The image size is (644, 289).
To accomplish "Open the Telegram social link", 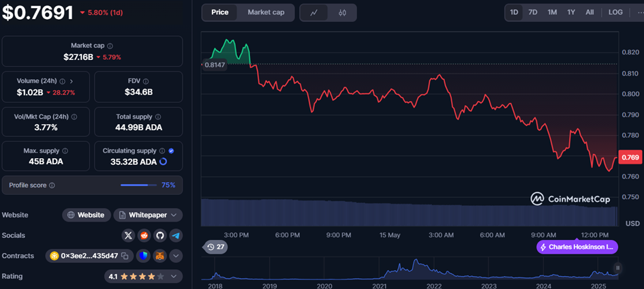I will [176, 236].
